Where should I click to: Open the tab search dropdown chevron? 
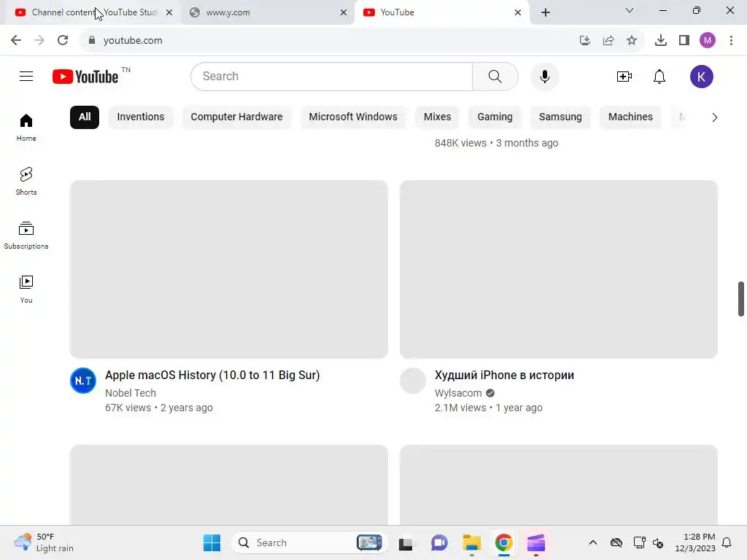(630, 11)
